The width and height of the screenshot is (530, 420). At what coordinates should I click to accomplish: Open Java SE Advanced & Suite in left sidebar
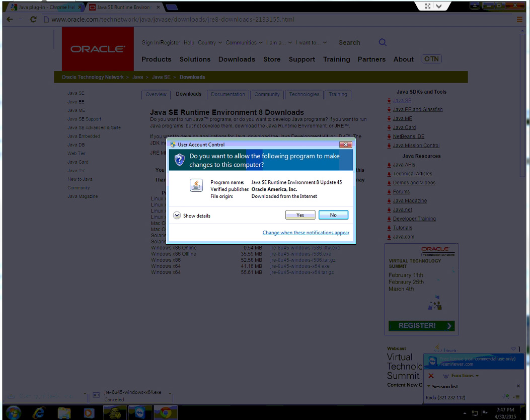94,127
